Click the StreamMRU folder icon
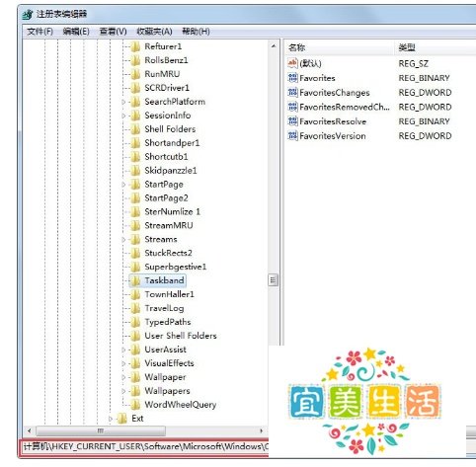Screen dimensions: 476x467 135,226
